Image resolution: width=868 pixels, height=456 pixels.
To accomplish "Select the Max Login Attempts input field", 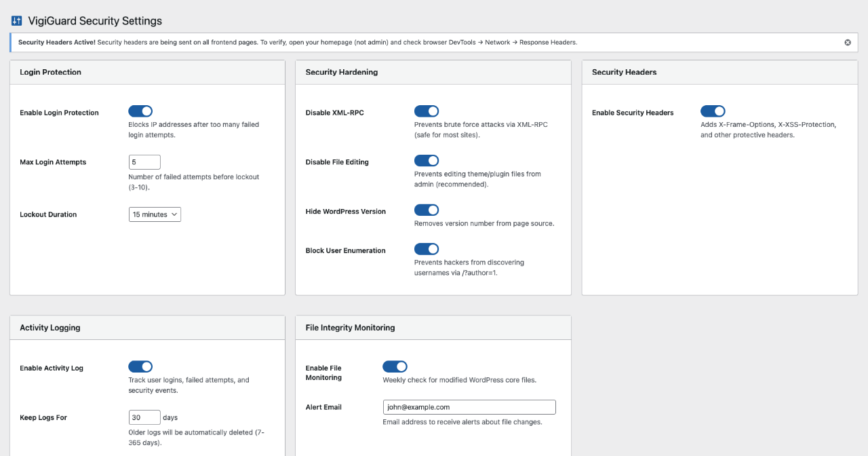I will click(x=144, y=161).
